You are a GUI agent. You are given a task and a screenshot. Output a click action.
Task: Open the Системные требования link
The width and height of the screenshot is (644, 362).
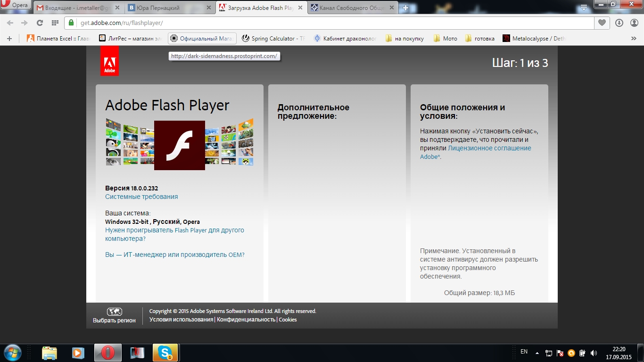tap(141, 197)
